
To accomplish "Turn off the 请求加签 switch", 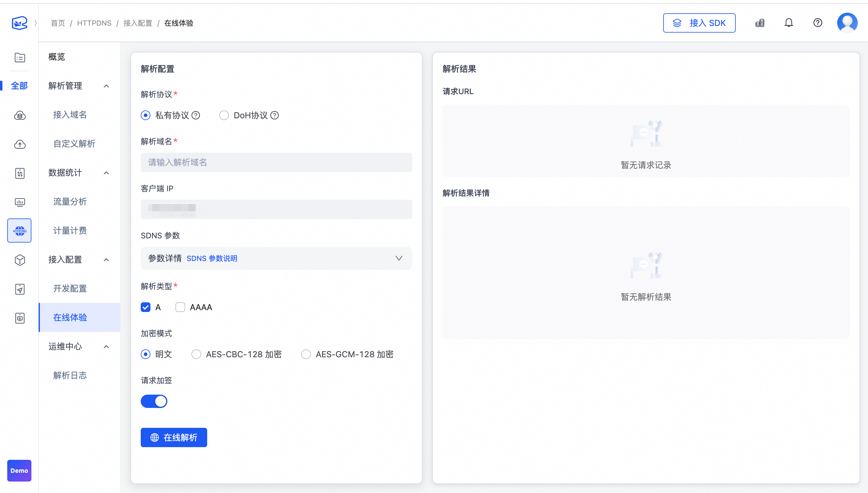I will click(x=154, y=401).
